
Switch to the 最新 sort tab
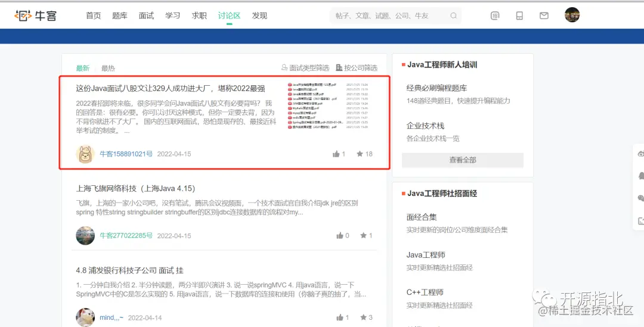click(x=82, y=68)
